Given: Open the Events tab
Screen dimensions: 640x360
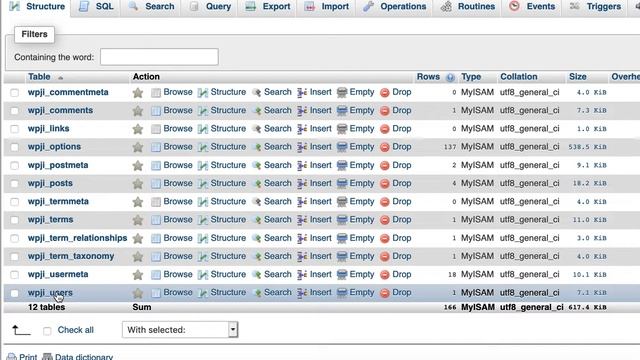Looking at the screenshot, I should pyautogui.click(x=532, y=7).
